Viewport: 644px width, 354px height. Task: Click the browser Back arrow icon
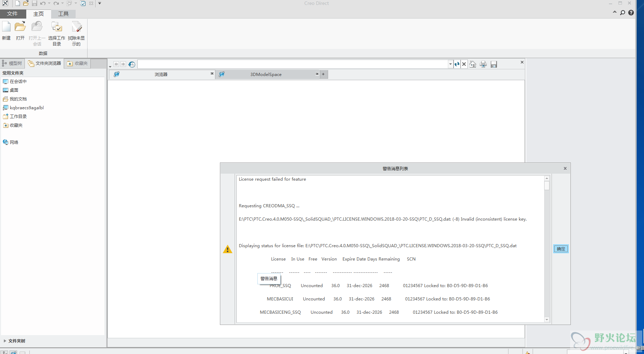(x=116, y=64)
